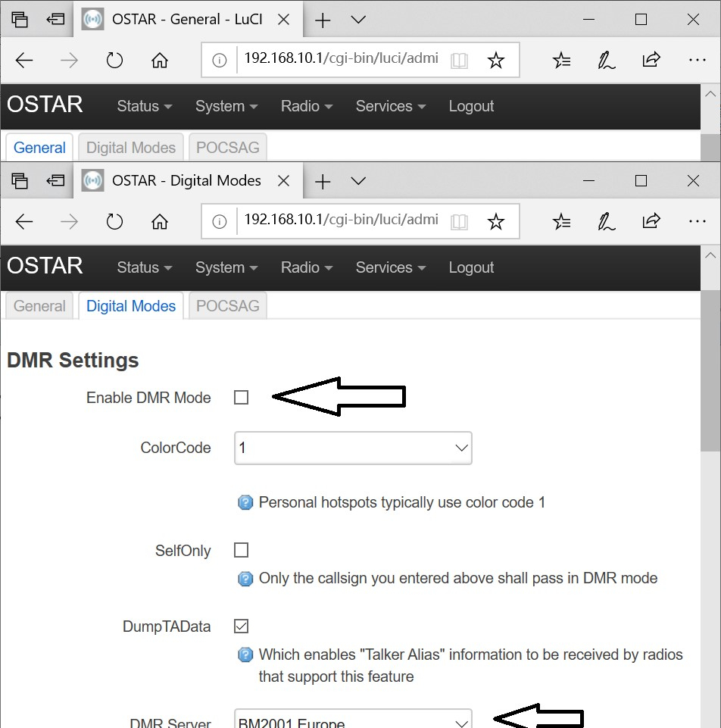Uncheck the DumpTAData checkbox
The width and height of the screenshot is (721, 728).
[x=241, y=626]
